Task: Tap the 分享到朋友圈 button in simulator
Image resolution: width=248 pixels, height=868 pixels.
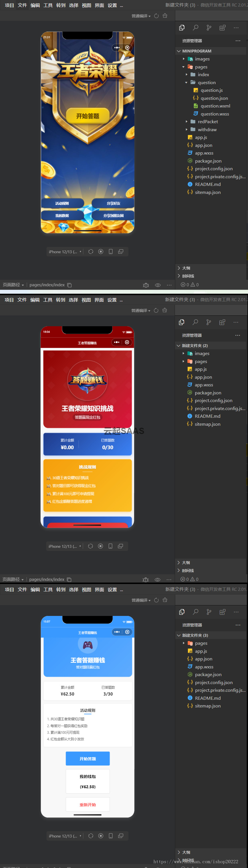Action: [x=113, y=215]
